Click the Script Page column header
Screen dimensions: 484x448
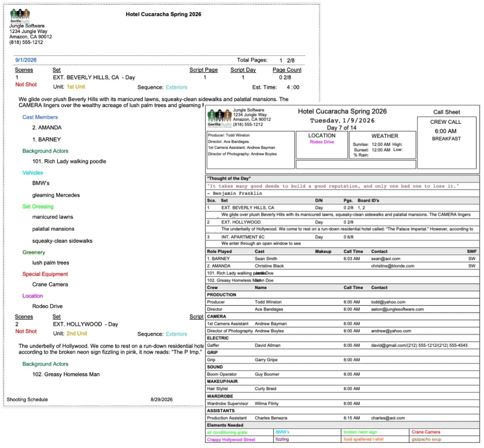(203, 70)
